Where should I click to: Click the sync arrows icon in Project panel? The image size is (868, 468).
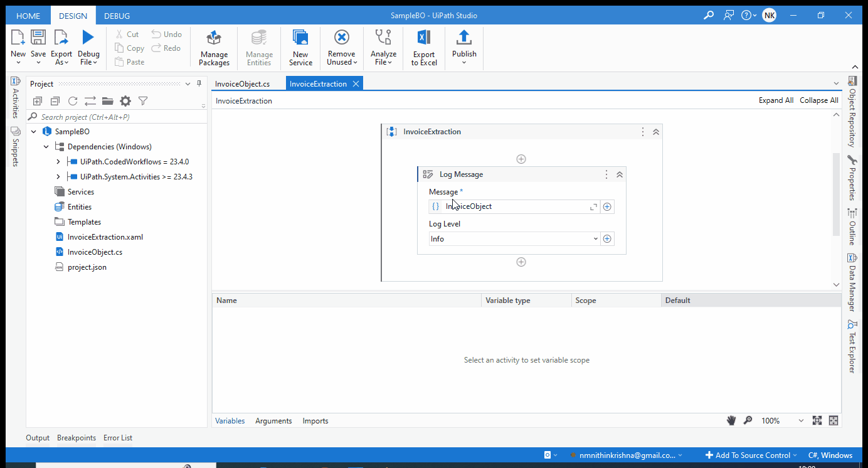(x=90, y=101)
